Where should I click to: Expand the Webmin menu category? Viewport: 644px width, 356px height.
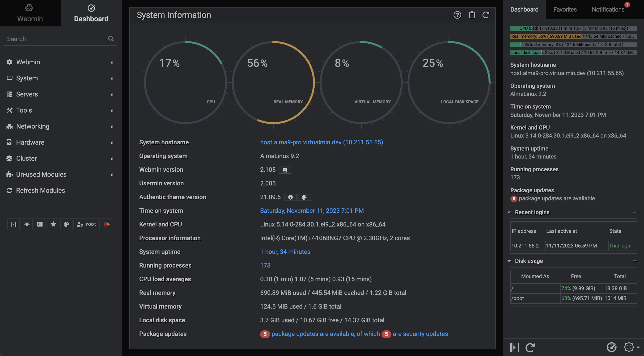60,62
